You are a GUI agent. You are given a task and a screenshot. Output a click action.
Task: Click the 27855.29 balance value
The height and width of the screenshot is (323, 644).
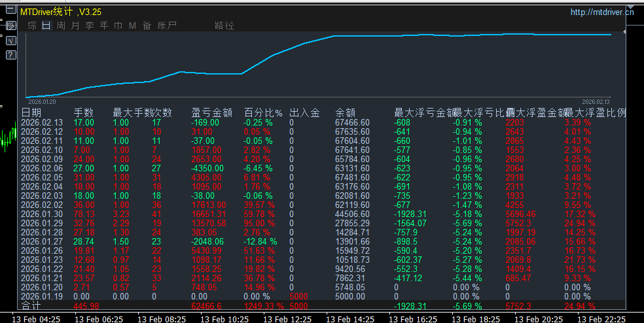(x=352, y=223)
